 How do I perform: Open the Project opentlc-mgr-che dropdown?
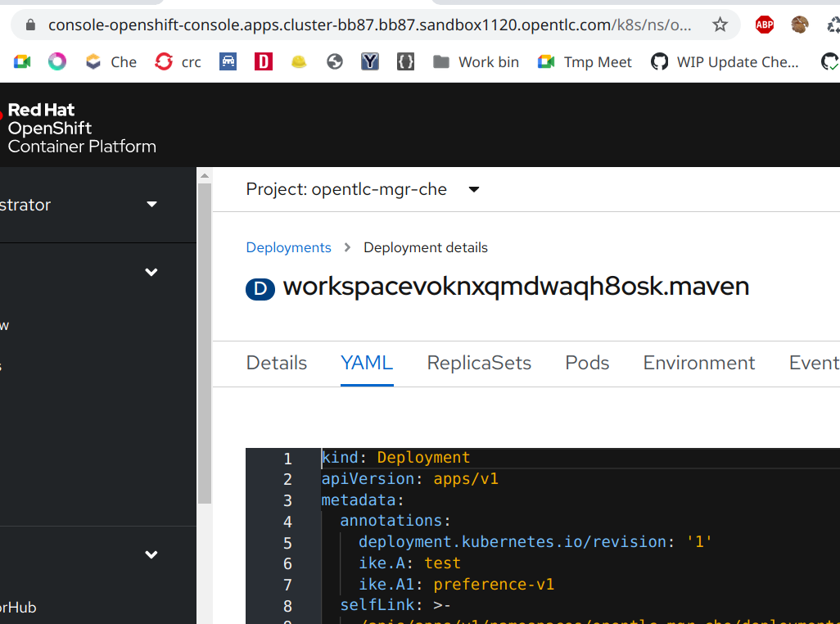point(363,189)
